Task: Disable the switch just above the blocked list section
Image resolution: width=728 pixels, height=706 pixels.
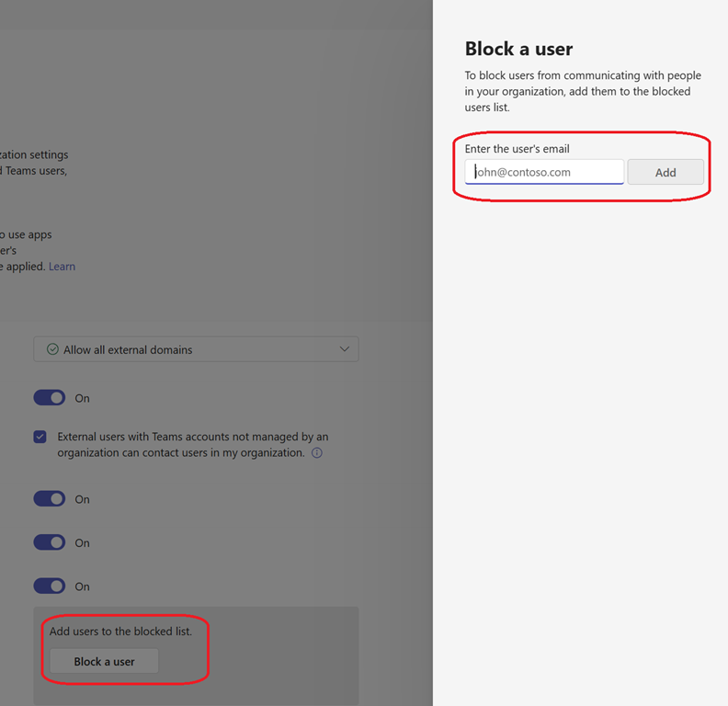Action: pos(50,586)
